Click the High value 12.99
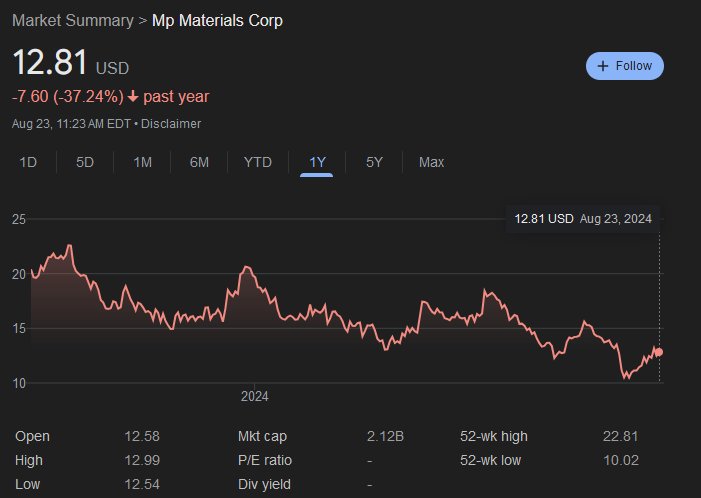Image resolution: width=701 pixels, height=498 pixels. [142, 460]
